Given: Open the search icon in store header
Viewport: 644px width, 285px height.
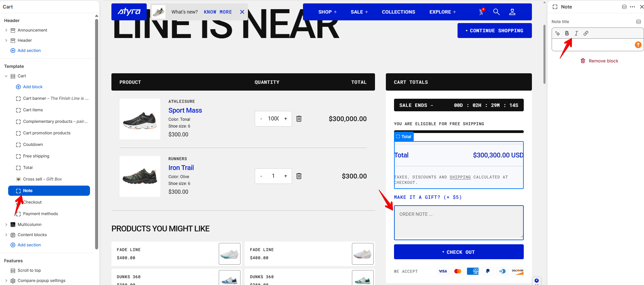Looking at the screenshot, I should point(496,12).
